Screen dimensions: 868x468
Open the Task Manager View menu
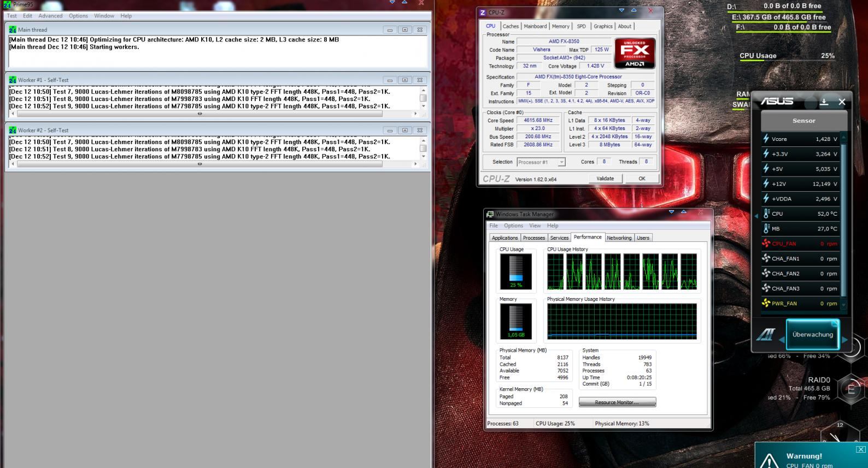[535, 226]
